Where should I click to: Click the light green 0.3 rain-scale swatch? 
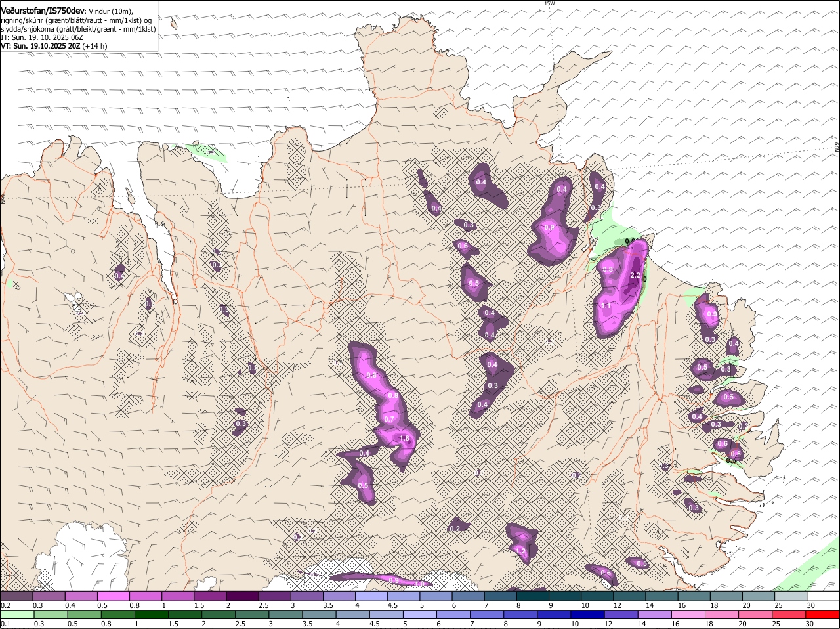[51, 615]
